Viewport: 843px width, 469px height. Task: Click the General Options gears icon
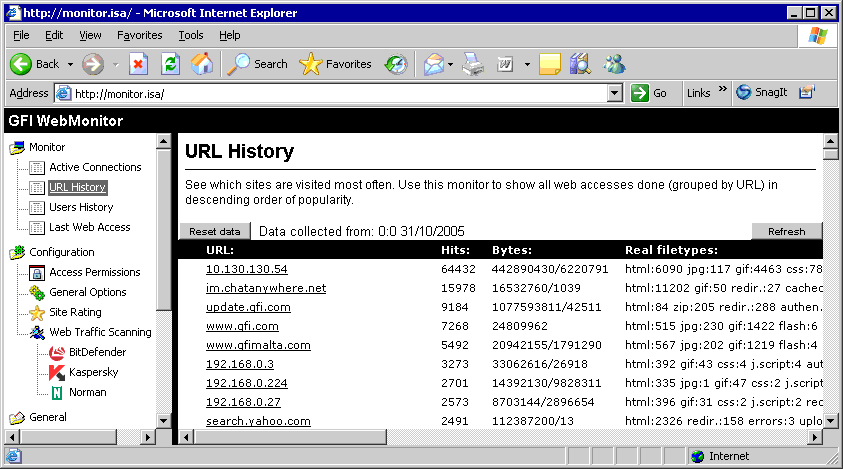coord(37,293)
